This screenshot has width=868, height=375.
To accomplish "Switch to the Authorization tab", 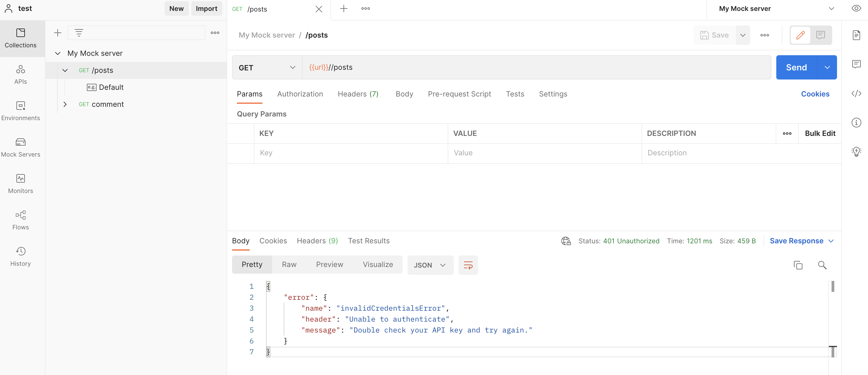I will point(300,94).
